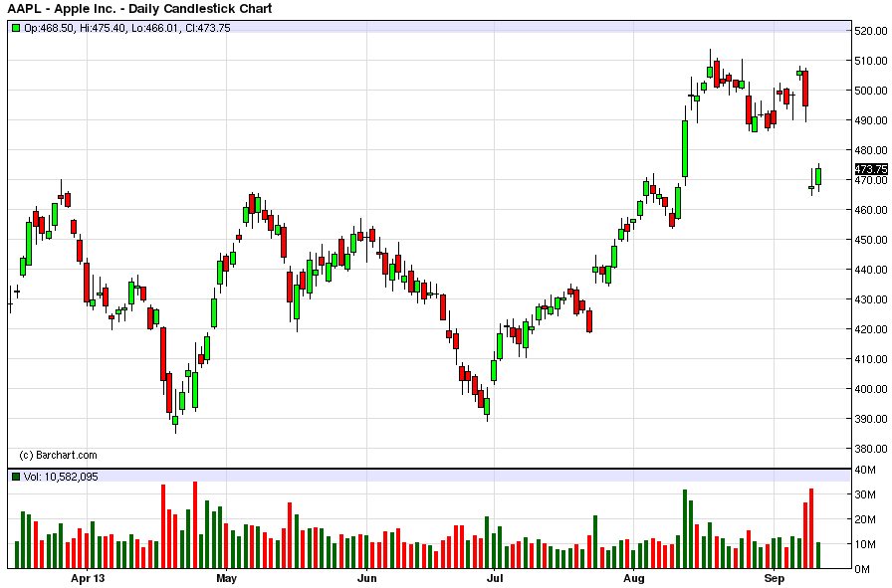This screenshot has width=892, height=588.
Task: Click the 40M volume axis label
Action: pyautogui.click(x=865, y=470)
